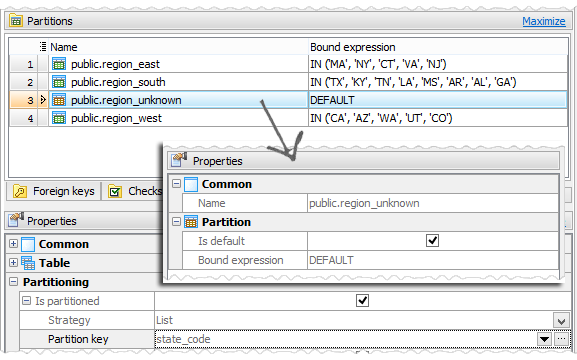Open the Foreign keys tab
This screenshot has width=577, height=360.
pos(53,191)
